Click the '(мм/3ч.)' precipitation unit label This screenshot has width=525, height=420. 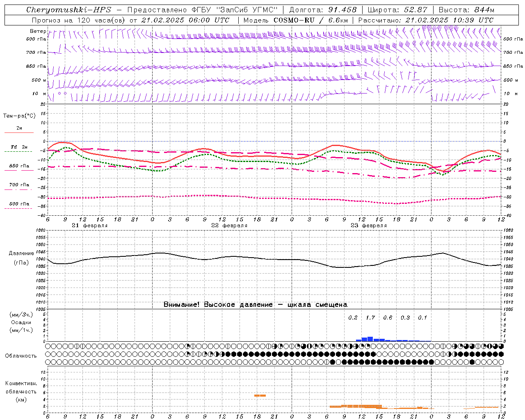21,315
